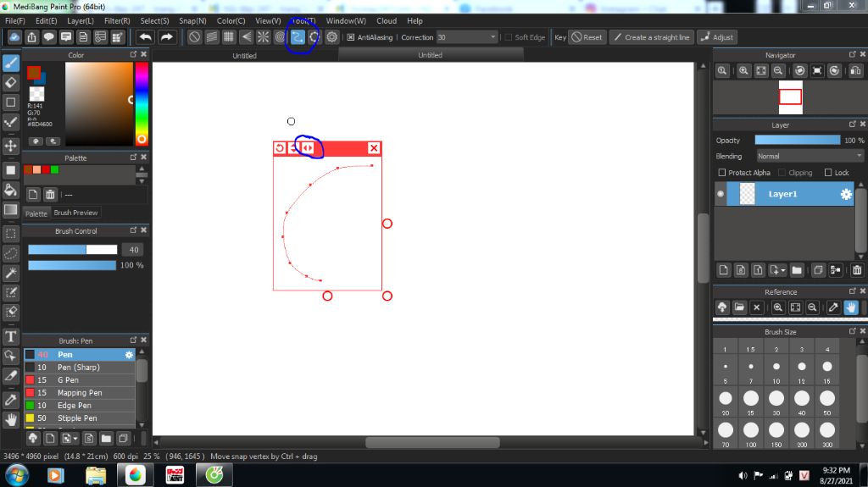Select the Gradient tool

pyautogui.click(x=10, y=210)
